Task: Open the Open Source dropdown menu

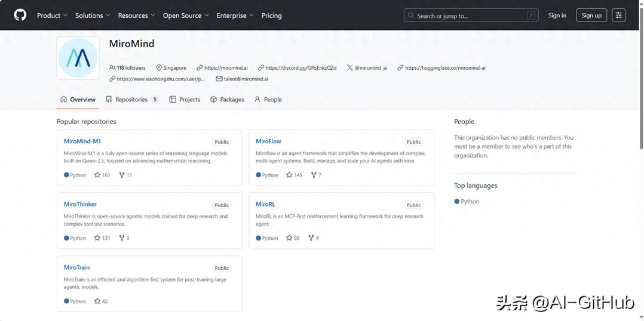Action: pyautogui.click(x=186, y=16)
